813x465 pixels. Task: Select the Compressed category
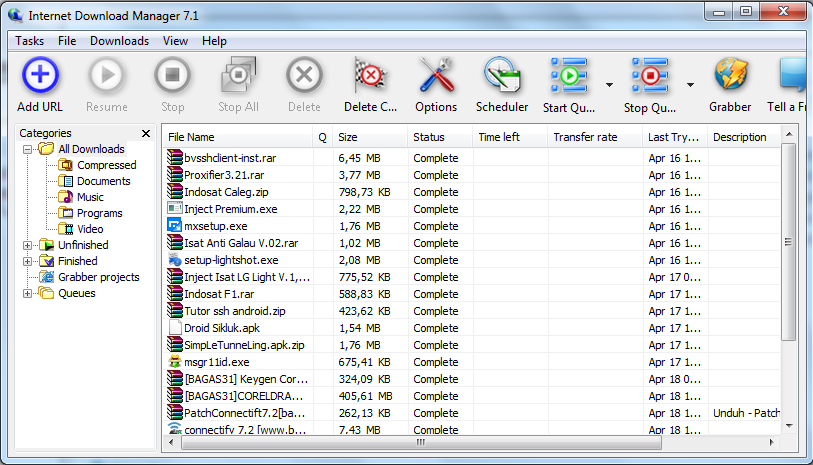[106, 165]
